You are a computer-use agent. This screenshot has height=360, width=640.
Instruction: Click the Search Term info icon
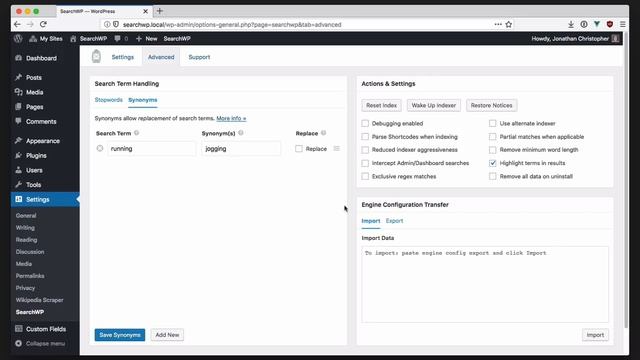pyautogui.click(x=136, y=133)
